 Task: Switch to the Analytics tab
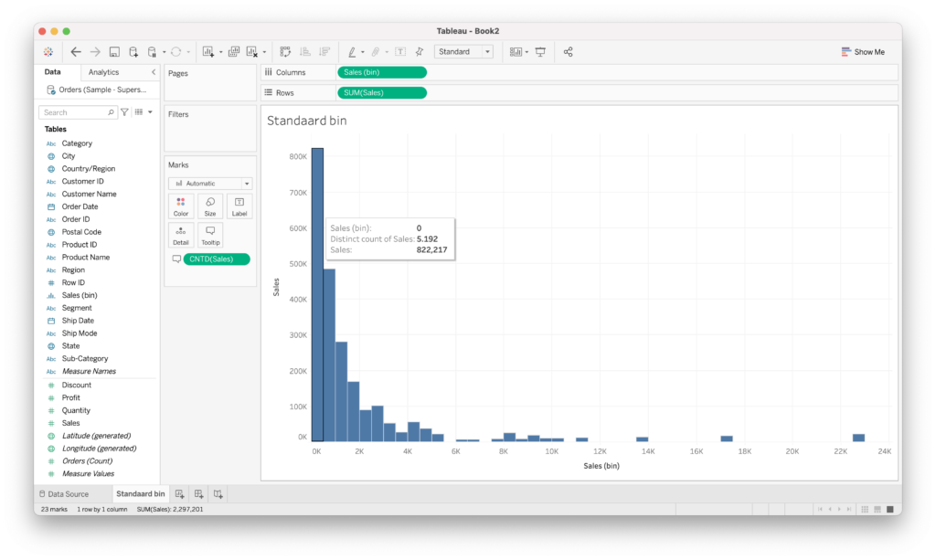point(103,72)
